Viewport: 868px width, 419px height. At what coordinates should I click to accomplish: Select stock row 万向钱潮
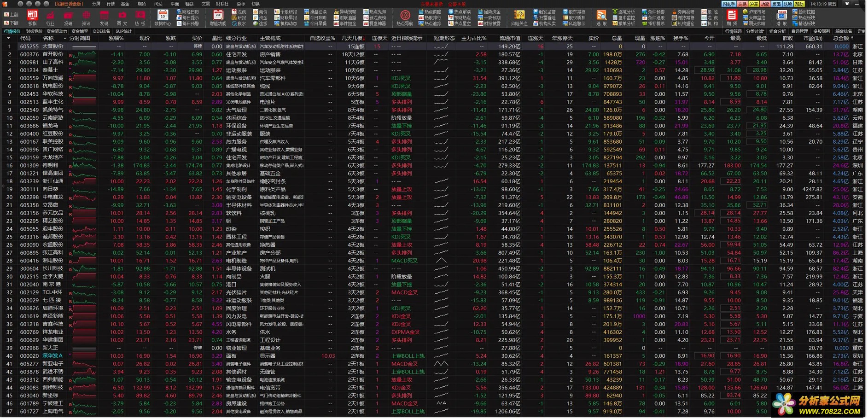pyautogui.click(x=433, y=78)
